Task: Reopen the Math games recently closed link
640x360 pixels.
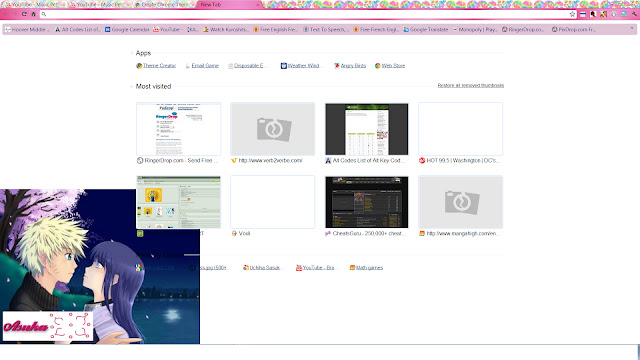Action: tap(366, 268)
